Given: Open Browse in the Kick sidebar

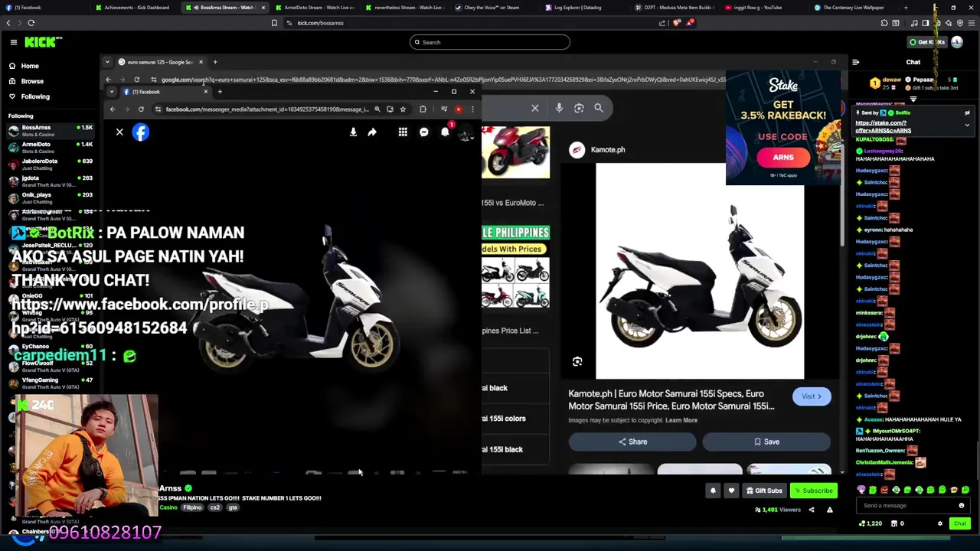Looking at the screenshot, I should pos(32,81).
